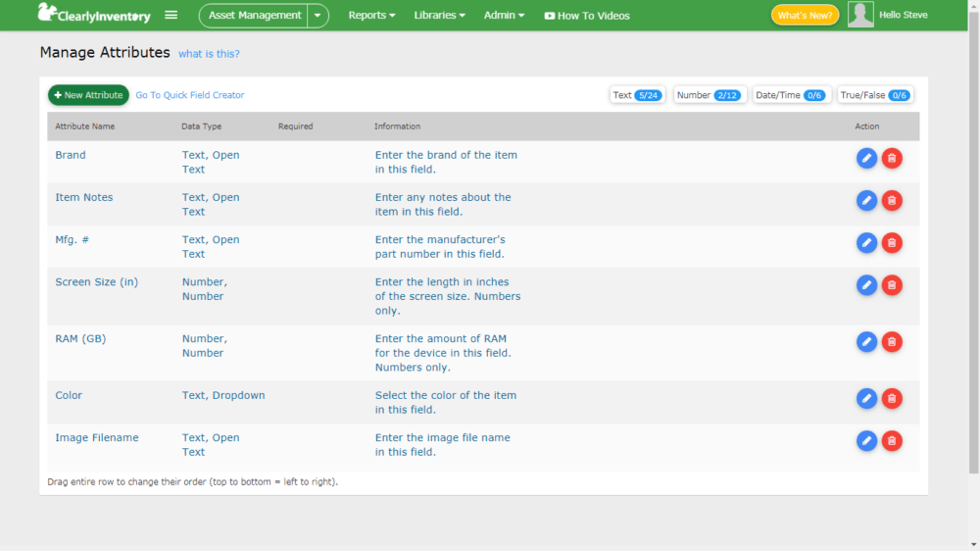Click the Hello Steve account label
The image size is (980, 551).
(x=904, y=15)
